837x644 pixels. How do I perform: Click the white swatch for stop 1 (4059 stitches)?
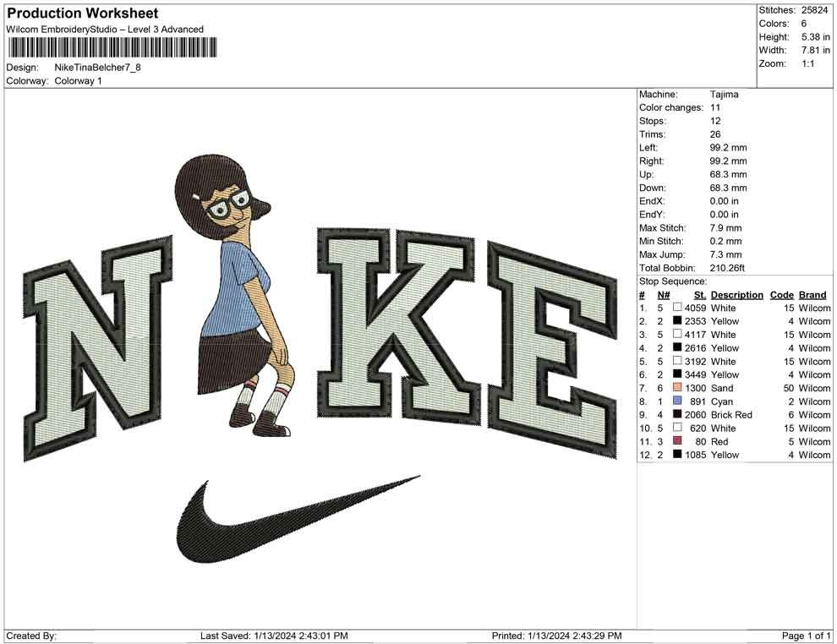(677, 308)
